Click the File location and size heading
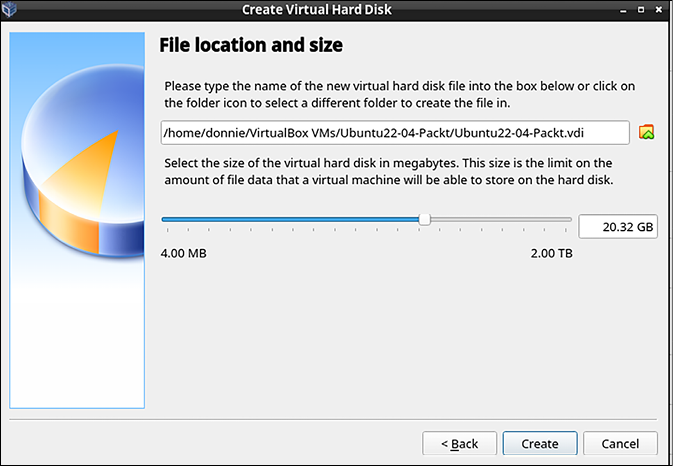This screenshot has width=673, height=466. [251, 45]
